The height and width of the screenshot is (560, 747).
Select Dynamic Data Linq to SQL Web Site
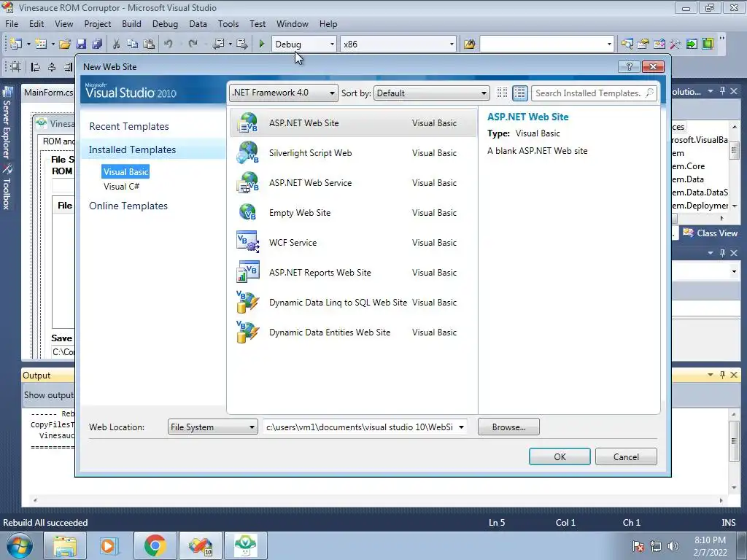353,303
